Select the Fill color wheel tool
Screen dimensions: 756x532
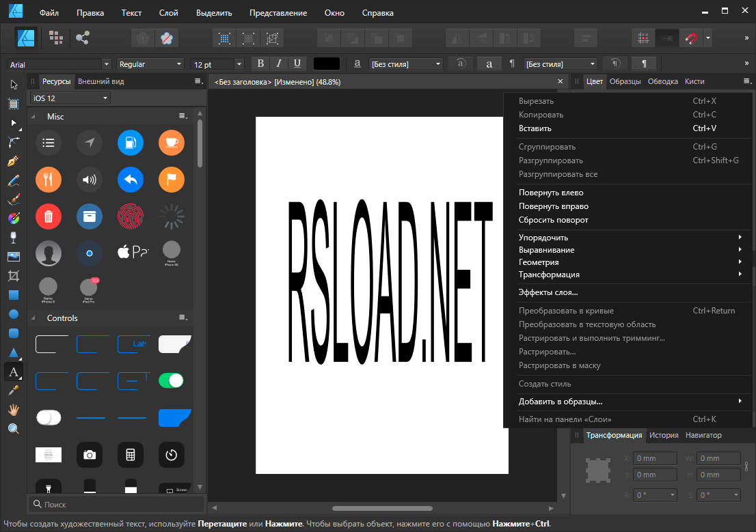pos(14,219)
